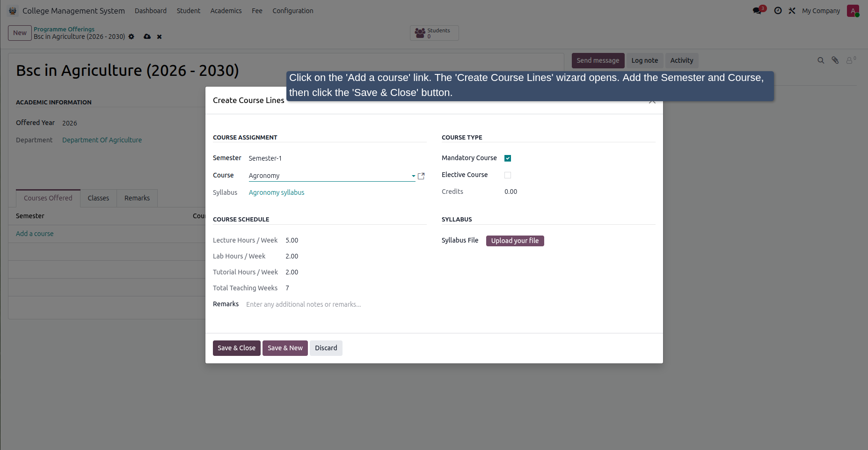
Task: Open the developer tools wrench icon
Action: point(792,10)
